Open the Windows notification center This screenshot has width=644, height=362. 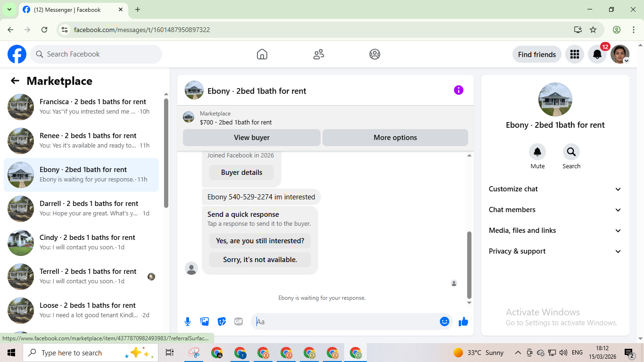tap(629, 353)
